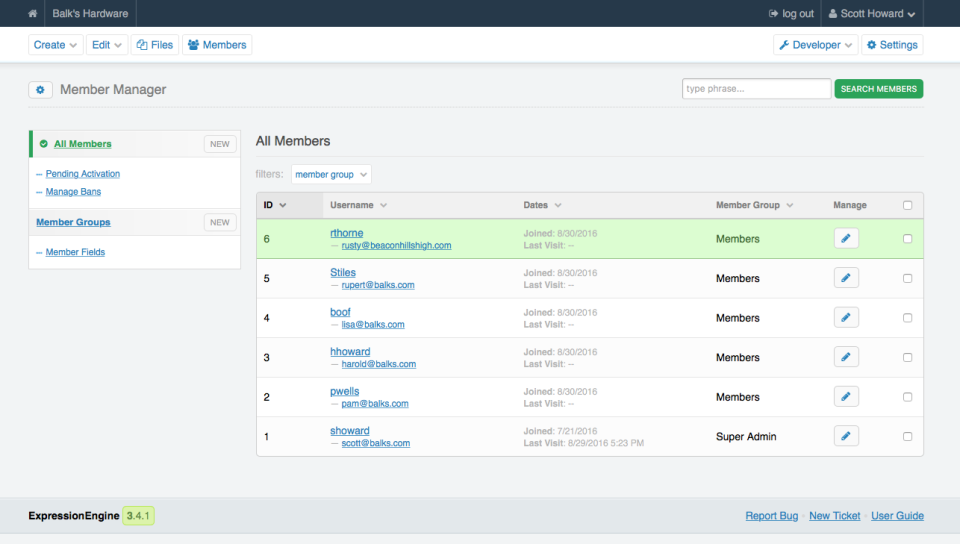Image resolution: width=960 pixels, height=544 pixels.
Task: Click the pencil edit icon for rthorne
Action: 846,239
